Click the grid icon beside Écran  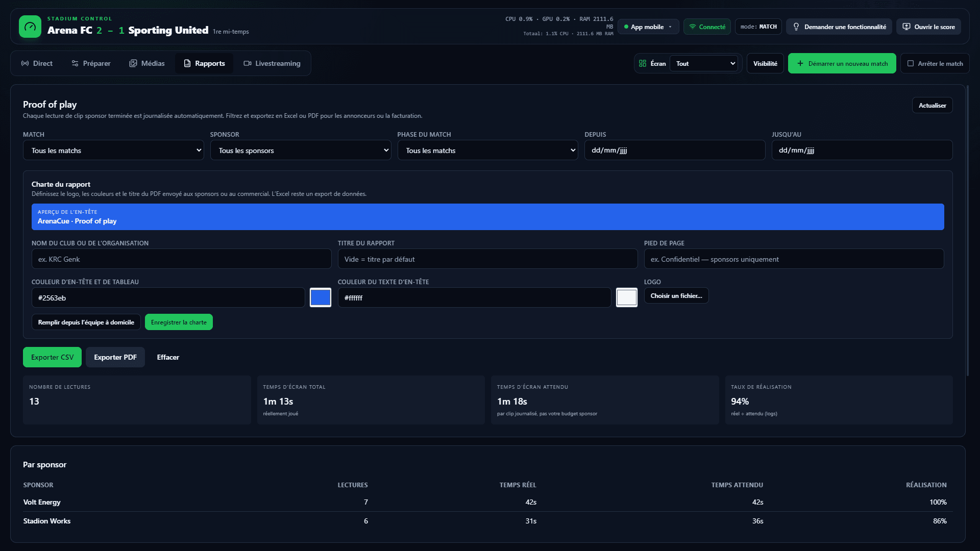pyautogui.click(x=643, y=63)
